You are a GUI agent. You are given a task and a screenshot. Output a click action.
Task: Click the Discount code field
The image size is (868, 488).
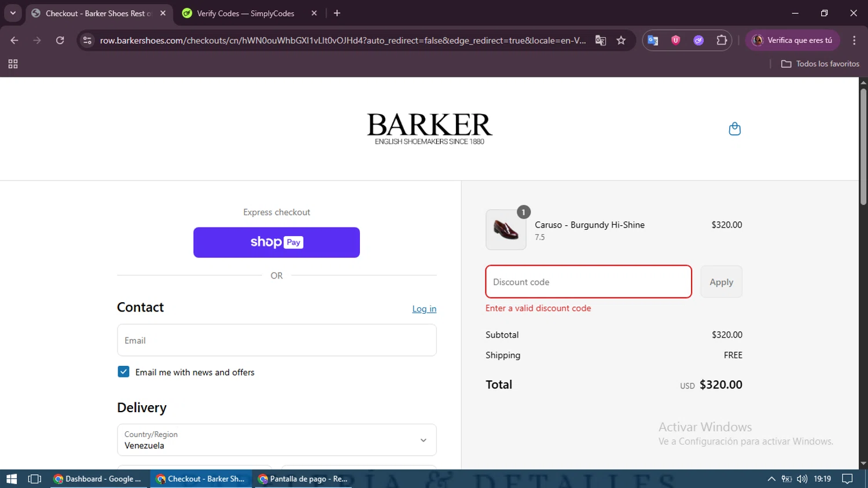[x=589, y=282]
